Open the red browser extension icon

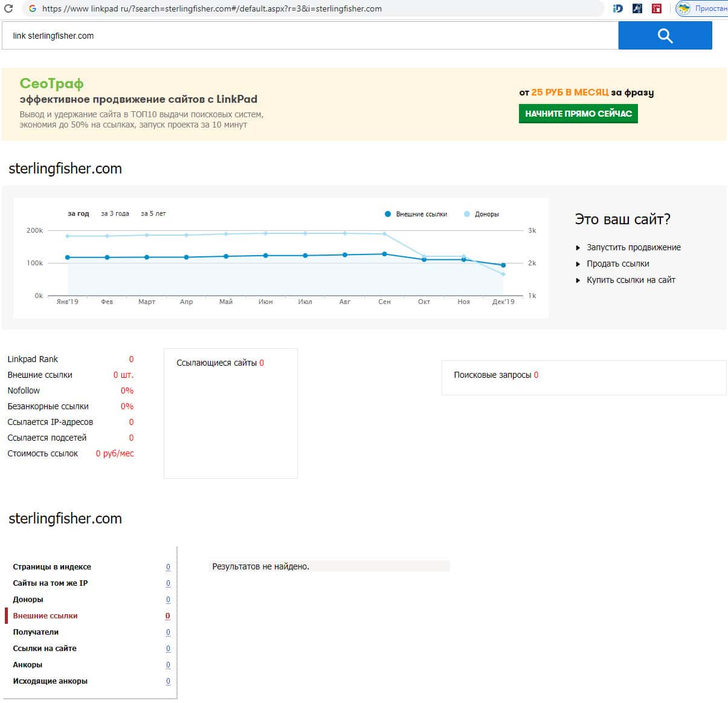[656, 8]
